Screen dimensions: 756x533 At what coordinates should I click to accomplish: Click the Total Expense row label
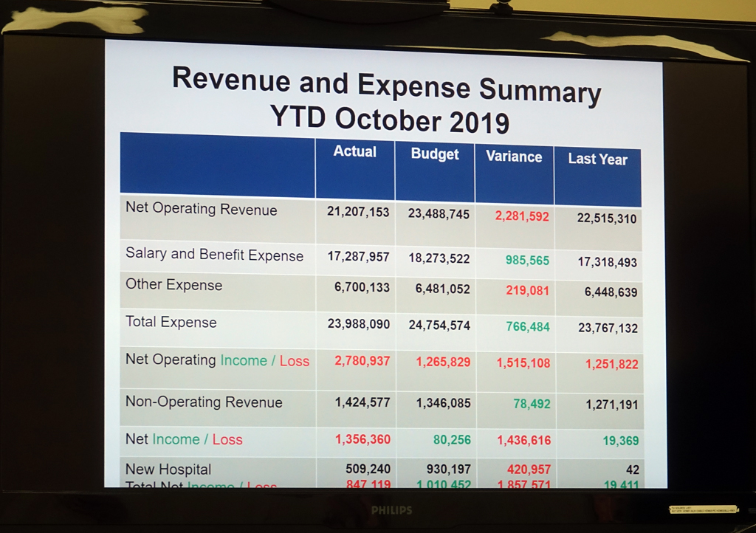point(171,323)
